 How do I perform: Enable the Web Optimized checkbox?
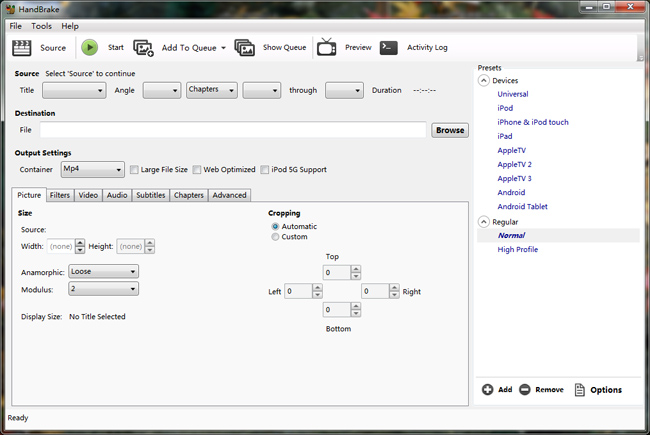point(197,170)
